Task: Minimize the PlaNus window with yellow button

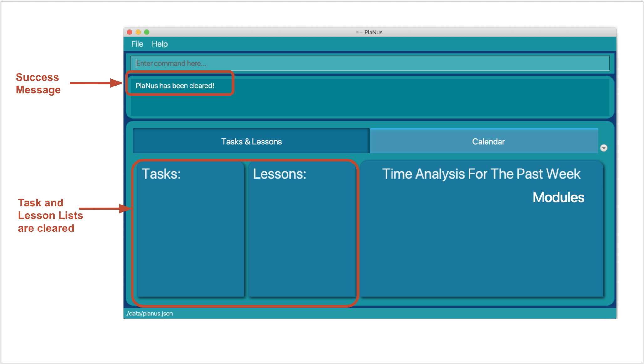Action: [138, 32]
